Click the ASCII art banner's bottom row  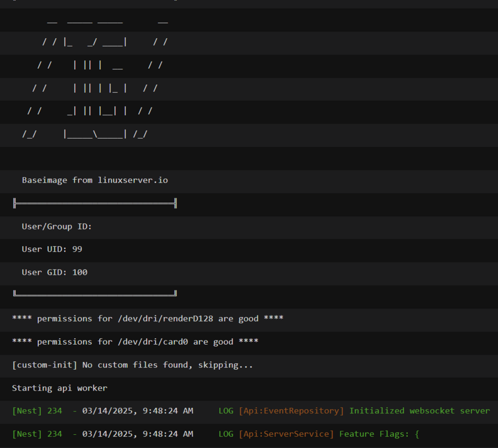pyautogui.click(x=85, y=134)
